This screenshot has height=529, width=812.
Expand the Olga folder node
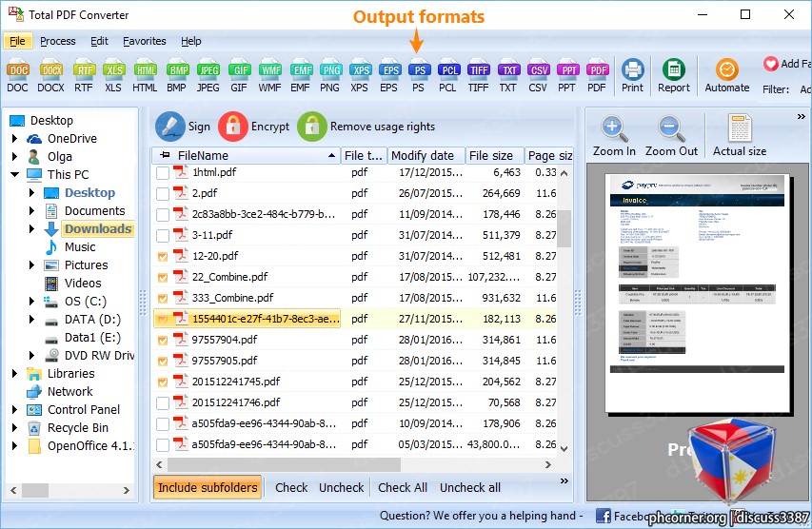point(15,157)
